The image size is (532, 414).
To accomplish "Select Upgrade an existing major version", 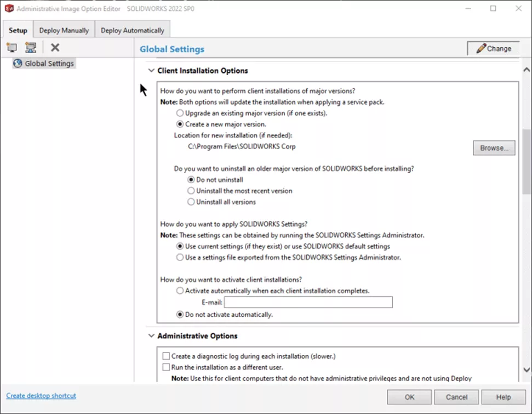I will (180, 113).
